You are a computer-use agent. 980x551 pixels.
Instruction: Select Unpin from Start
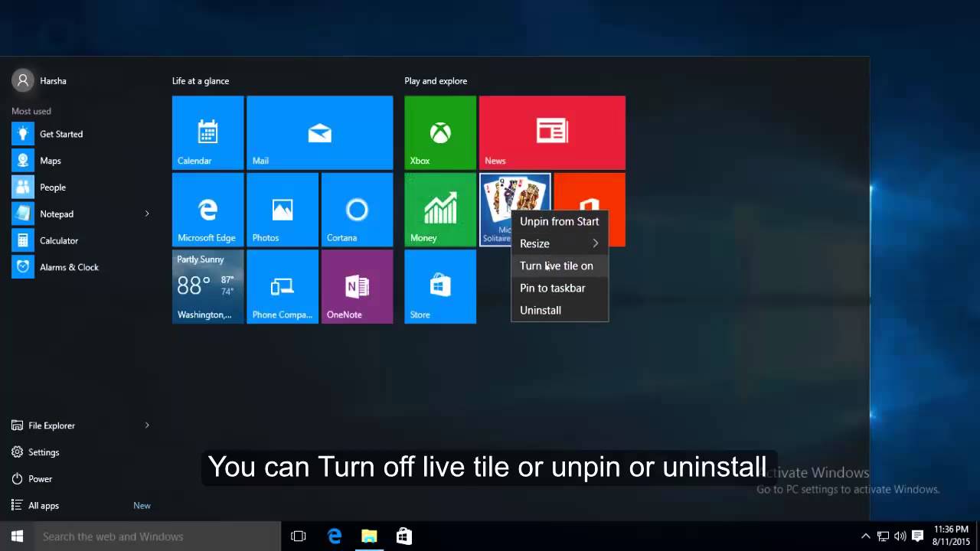(560, 221)
